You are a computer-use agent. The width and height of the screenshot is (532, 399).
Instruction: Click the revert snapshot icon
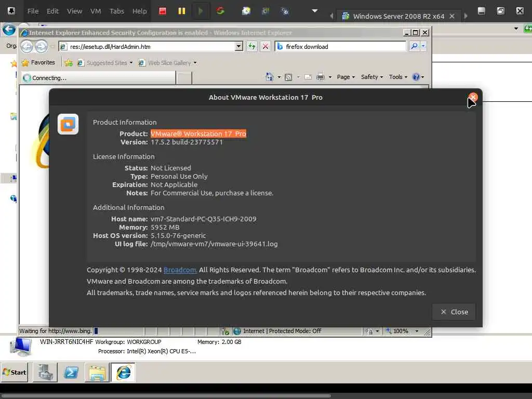(x=265, y=11)
